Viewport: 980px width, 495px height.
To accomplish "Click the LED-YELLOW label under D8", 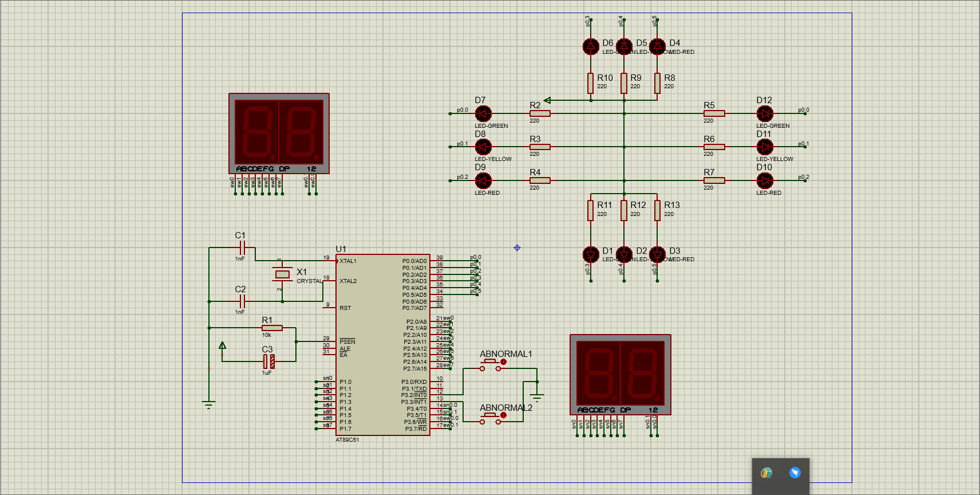I will click(x=493, y=159).
